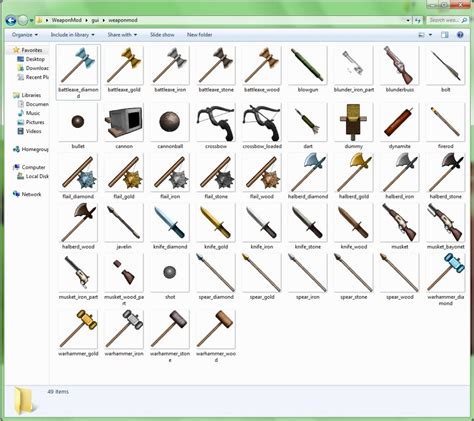Select the blunderbuss image file
The width and height of the screenshot is (474, 421).
399,69
